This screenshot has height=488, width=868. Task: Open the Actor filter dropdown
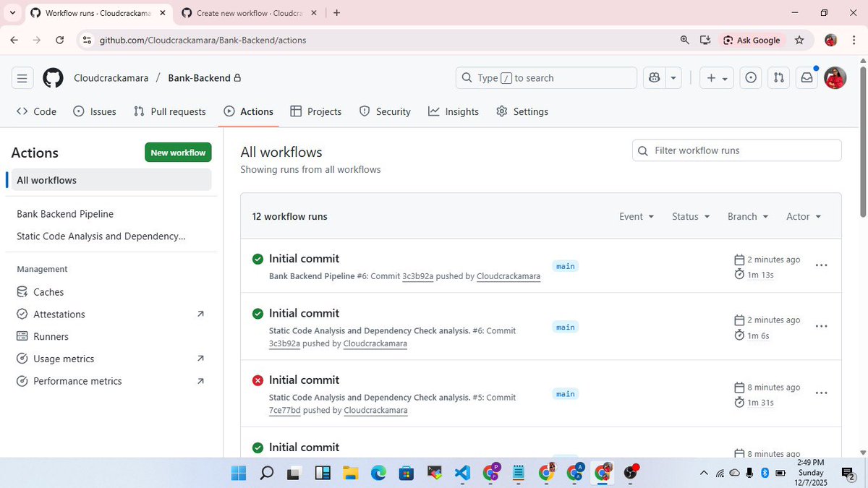(x=802, y=216)
